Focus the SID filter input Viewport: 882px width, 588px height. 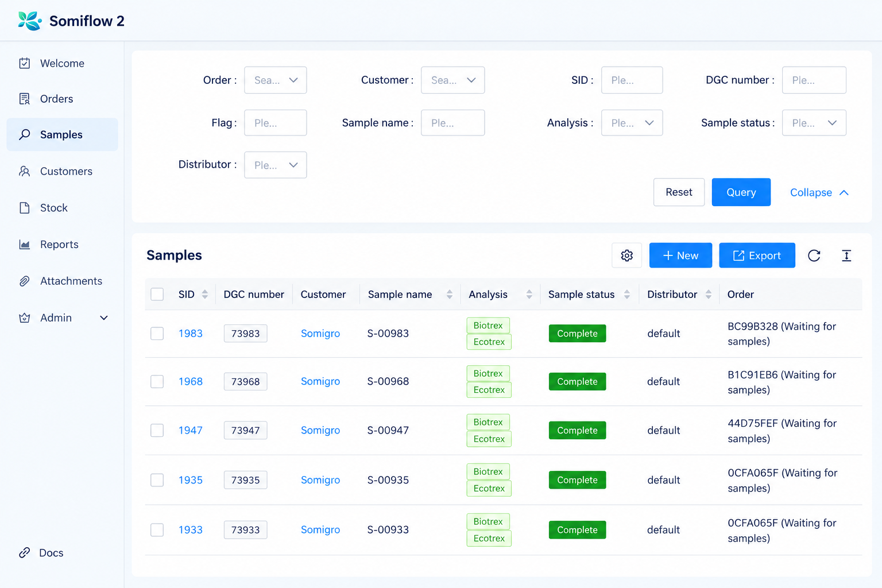632,80
